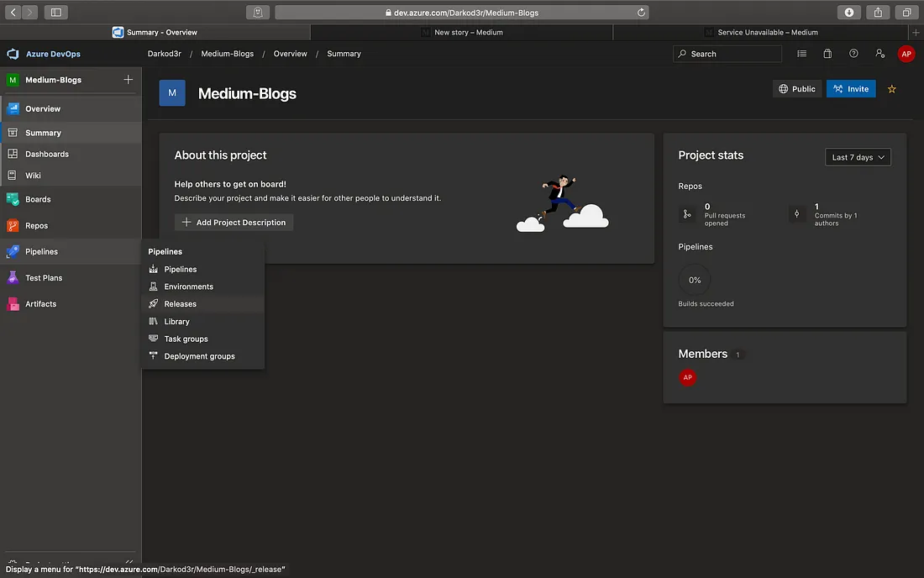Click the AP member avatar under Members
The image size is (924, 578).
coord(687,378)
